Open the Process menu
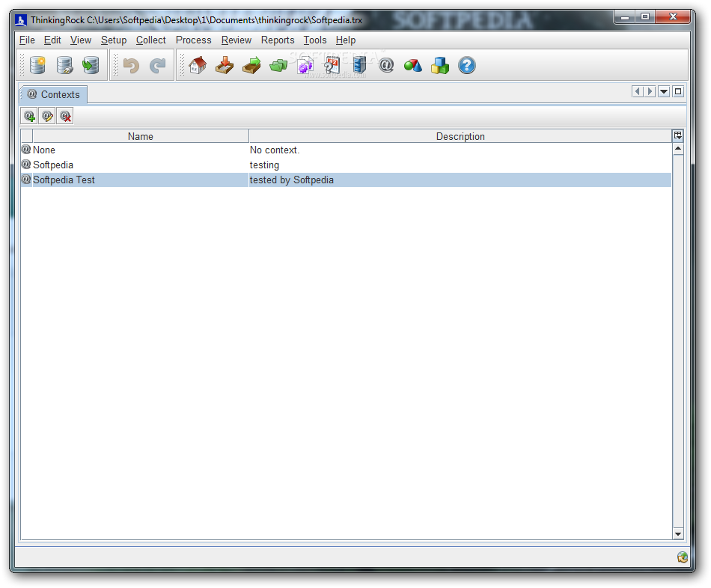Screen dimensions: 711x588 [194, 40]
